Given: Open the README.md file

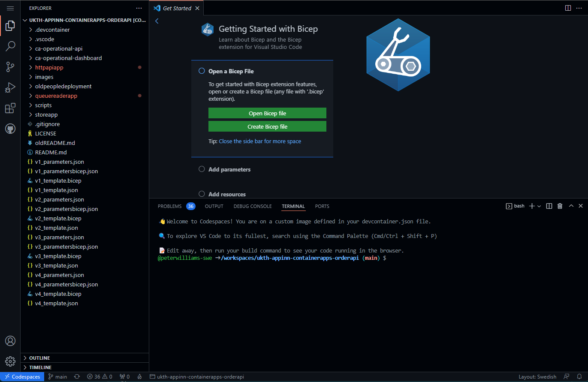Looking at the screenshot, I should click(85, 152).
